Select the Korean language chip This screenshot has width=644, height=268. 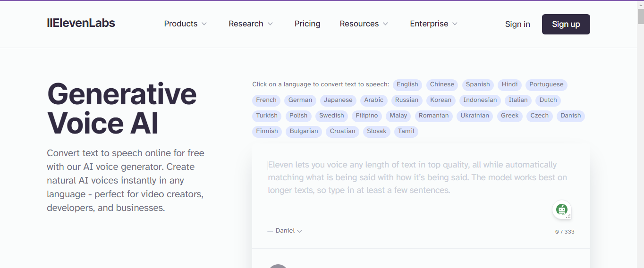[x=441, y=100]
